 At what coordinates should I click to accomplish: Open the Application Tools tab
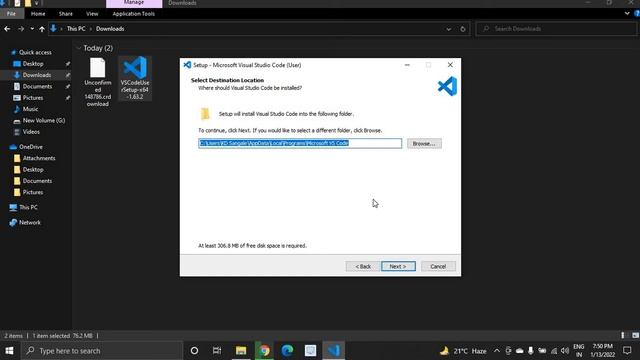point(133,13)
